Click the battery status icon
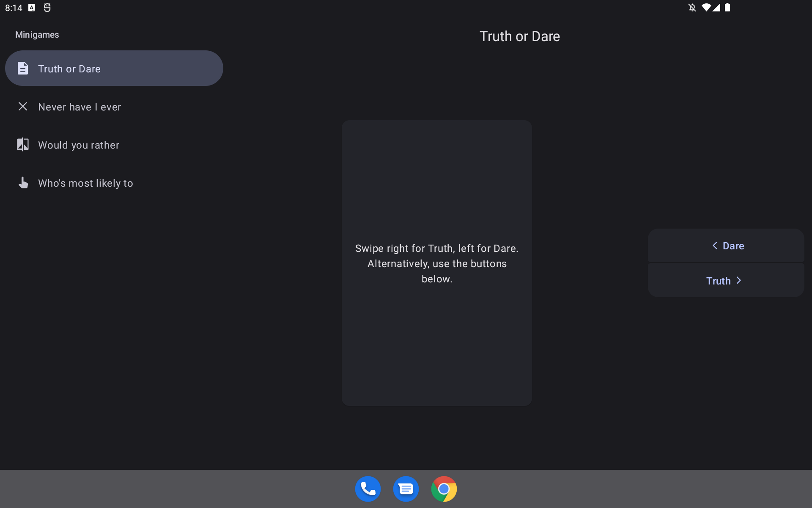 [727, 8]
